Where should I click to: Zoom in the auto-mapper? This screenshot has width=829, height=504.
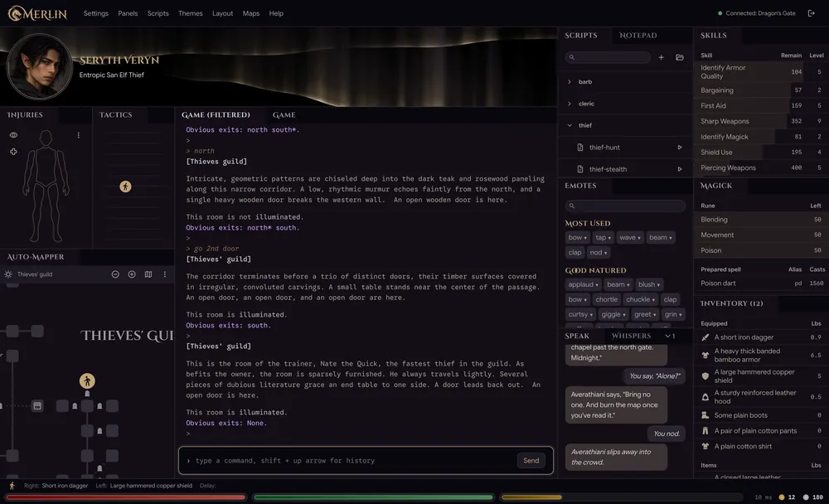(x=132, y=274)
